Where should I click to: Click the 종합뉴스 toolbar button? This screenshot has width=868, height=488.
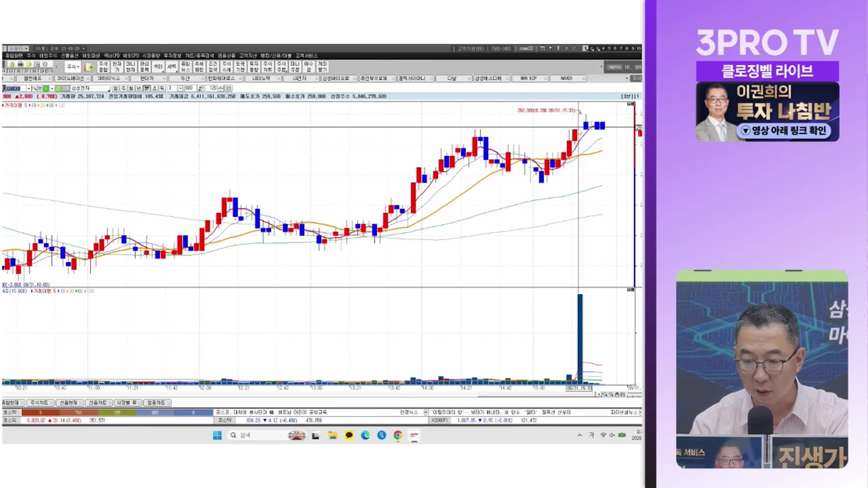(185, 67)
